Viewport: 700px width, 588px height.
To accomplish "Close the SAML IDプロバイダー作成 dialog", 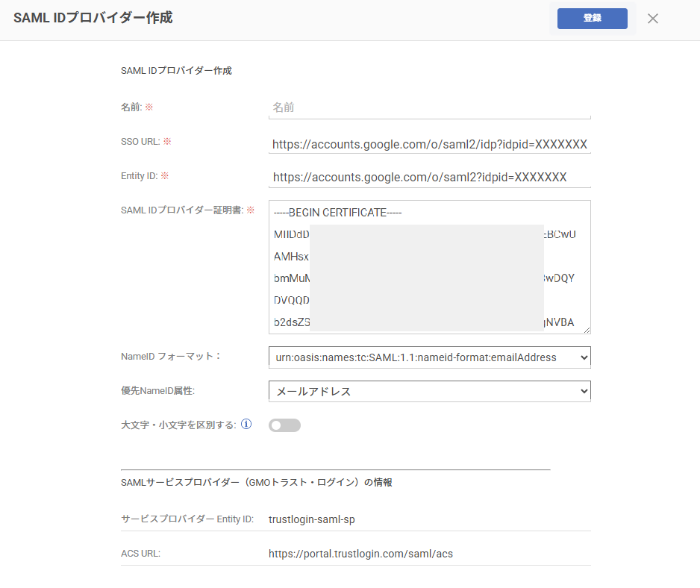I will 653,19.
